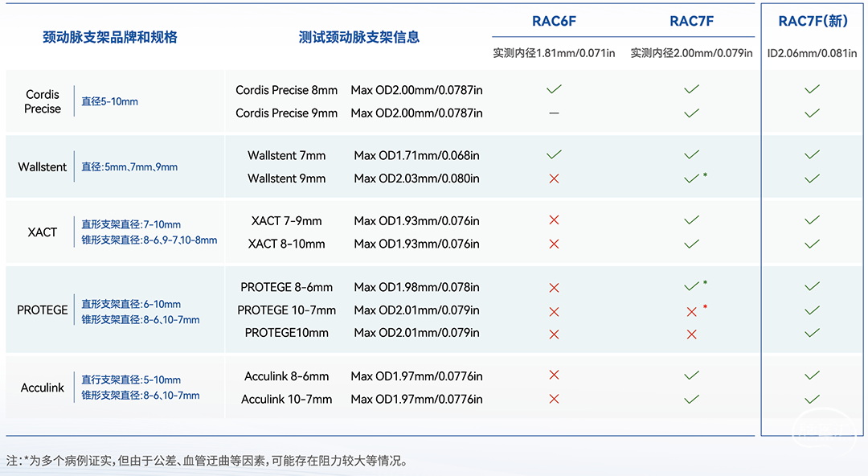Click the 实测内径1.81mm/0.071in subheader
The image size is (868, 476).
554,53
